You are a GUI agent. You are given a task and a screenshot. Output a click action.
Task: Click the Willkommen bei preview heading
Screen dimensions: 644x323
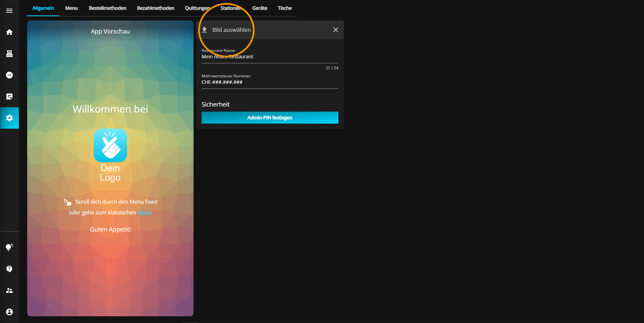[x=110, y=109]
